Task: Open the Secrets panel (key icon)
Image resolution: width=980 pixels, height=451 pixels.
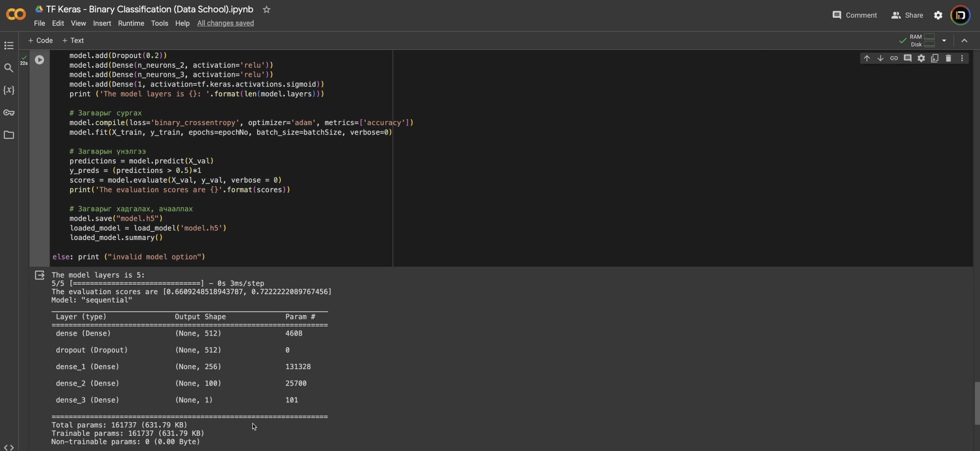Action: tap(9, 113)
